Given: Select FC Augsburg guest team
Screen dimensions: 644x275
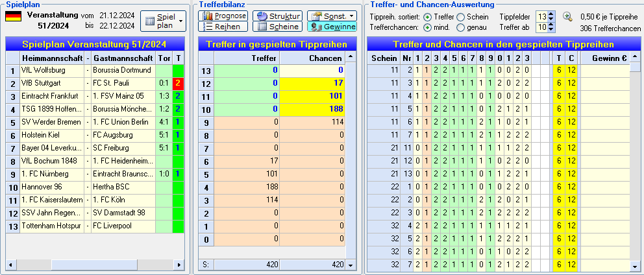Looking at the screenshot, I should 123,135.
